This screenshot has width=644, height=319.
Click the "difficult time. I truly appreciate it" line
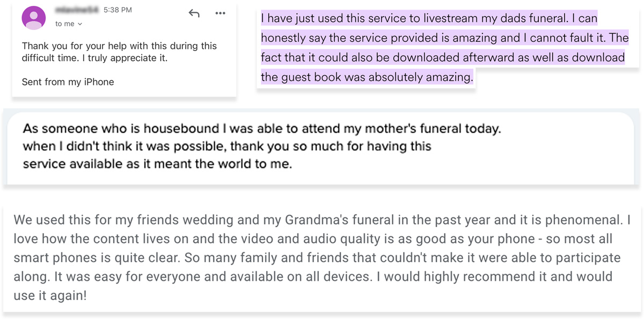[94, 58]
